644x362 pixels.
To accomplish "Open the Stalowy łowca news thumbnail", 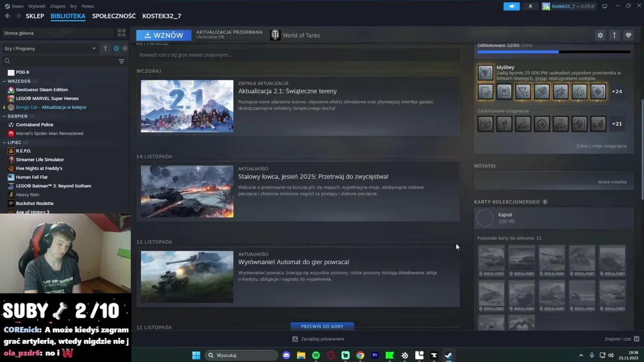I will (187, 192).
